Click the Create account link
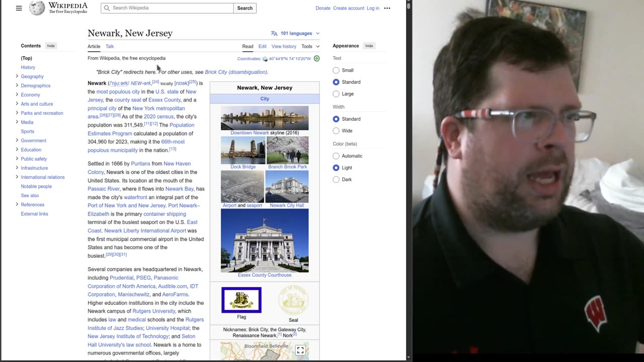This screenshot has width=644, height=362. pyautogui.click(x=348, y=8)
